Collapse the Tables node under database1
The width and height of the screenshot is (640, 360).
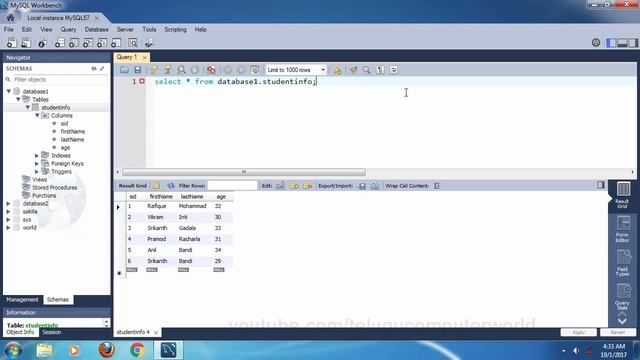point(18,99)
